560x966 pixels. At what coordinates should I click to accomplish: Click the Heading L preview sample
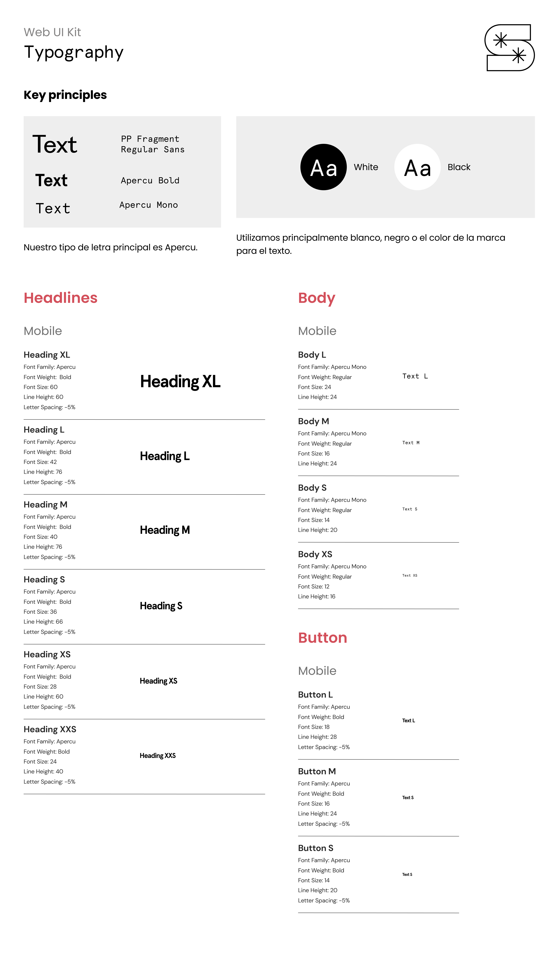[x=164, y=456]
